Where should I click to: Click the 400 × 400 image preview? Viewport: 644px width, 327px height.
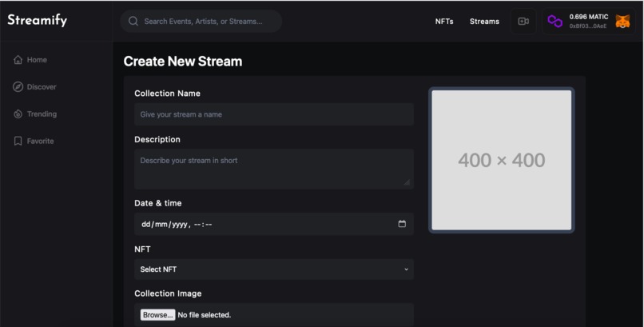pyautogui.click(x=502, y=160)
